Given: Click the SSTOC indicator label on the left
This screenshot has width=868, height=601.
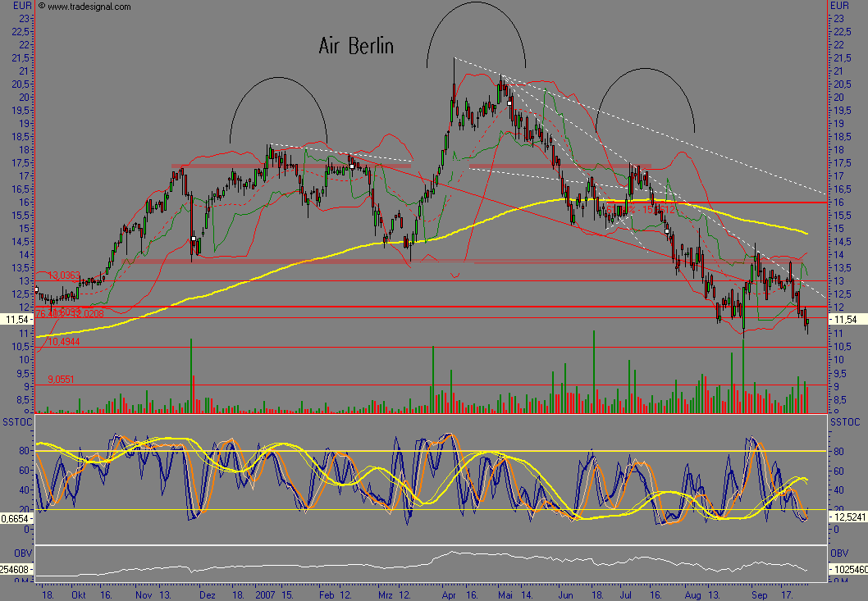Looking at the screenshot, I should (17, 421).
